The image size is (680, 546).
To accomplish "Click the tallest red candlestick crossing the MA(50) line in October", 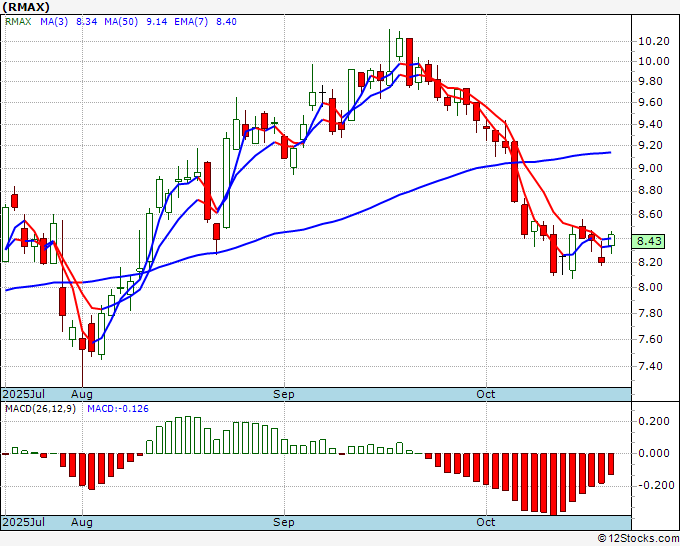I will click(515, 171).
